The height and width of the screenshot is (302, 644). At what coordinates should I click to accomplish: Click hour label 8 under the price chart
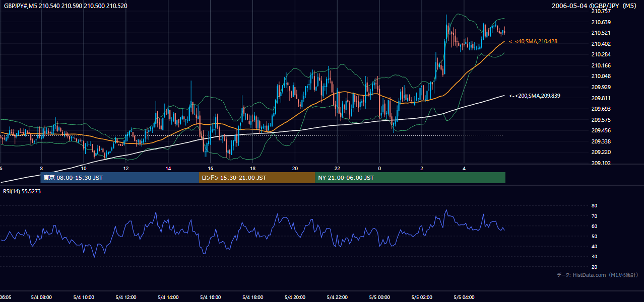[x=41, y=168]
